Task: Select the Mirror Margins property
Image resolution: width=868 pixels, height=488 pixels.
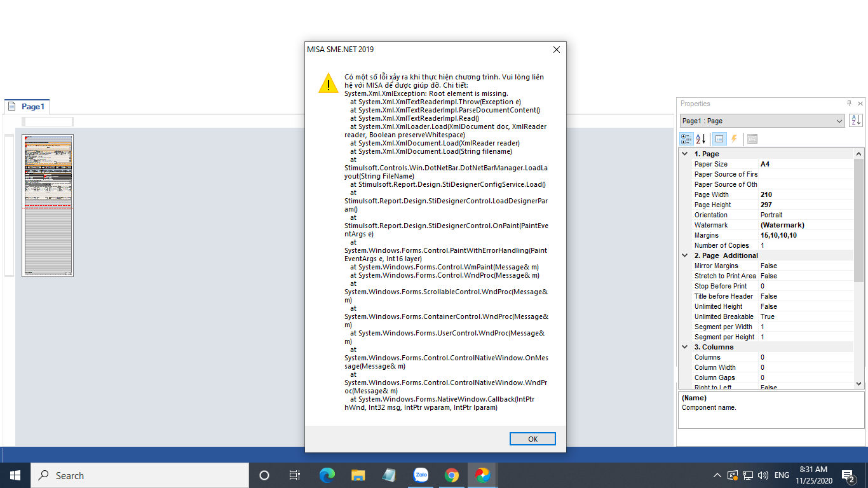Action: point(767,266)
